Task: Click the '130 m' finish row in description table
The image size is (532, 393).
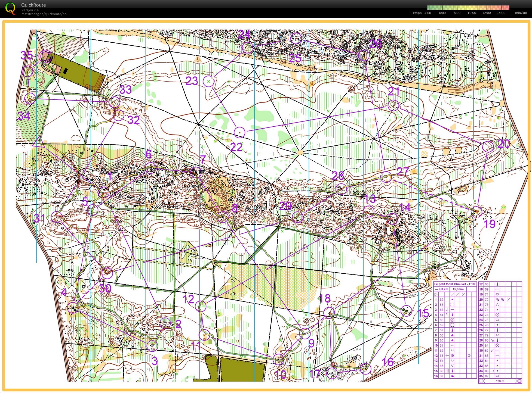Action: 500,381
